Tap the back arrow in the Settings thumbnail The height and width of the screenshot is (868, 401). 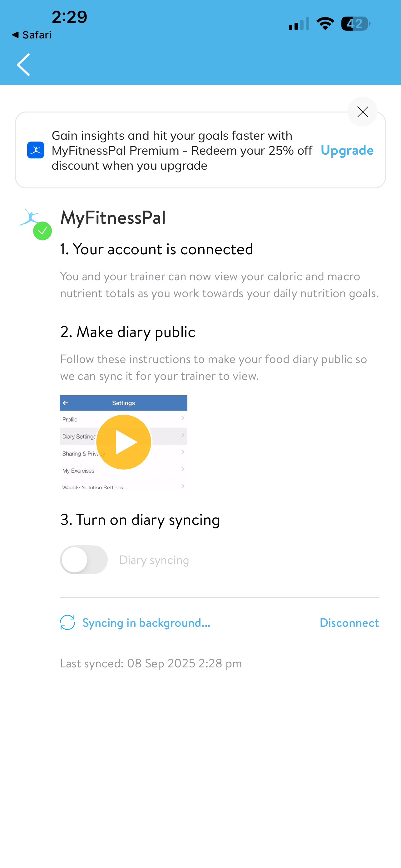(66, 403)
